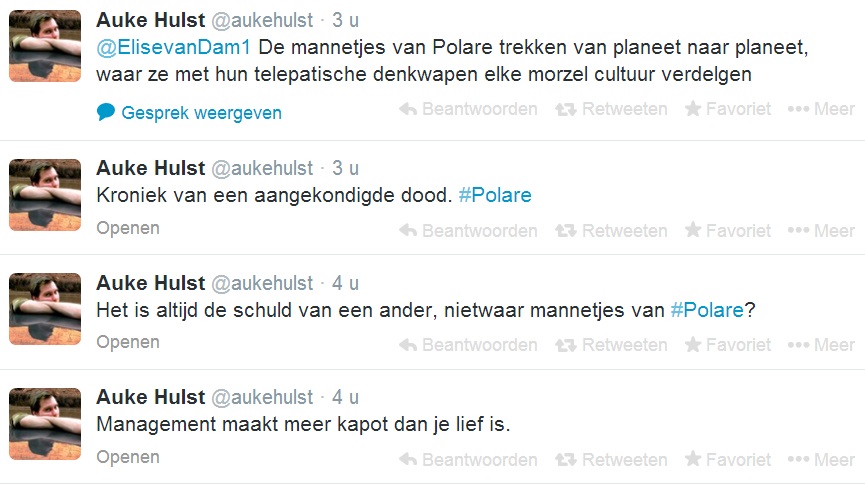Click the speech bubble icon beside Gesprek weergeven
Screen dimensions: 865x485
click(x=106, y=112)
